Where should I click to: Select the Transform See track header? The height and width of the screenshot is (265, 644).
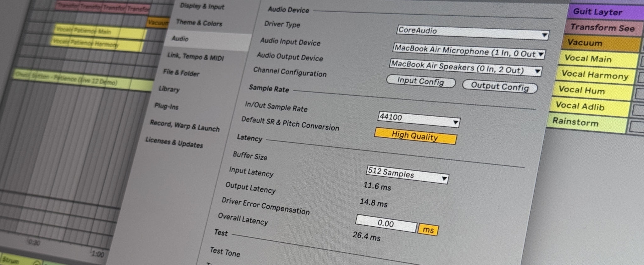pos(603,28)
